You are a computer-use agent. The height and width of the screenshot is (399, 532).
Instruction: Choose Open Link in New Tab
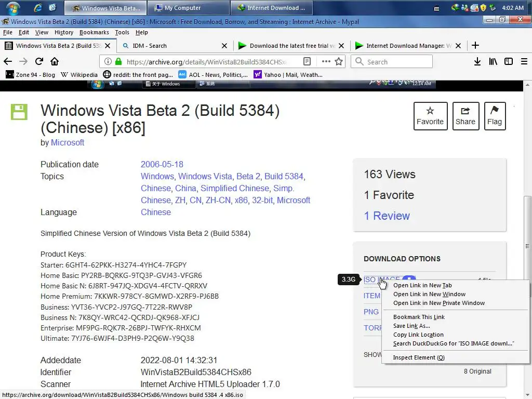coord(455,285)
